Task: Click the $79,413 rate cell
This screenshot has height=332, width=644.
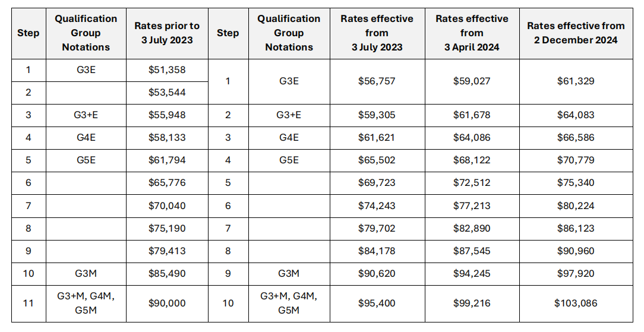Action: (x=167, y=251)
